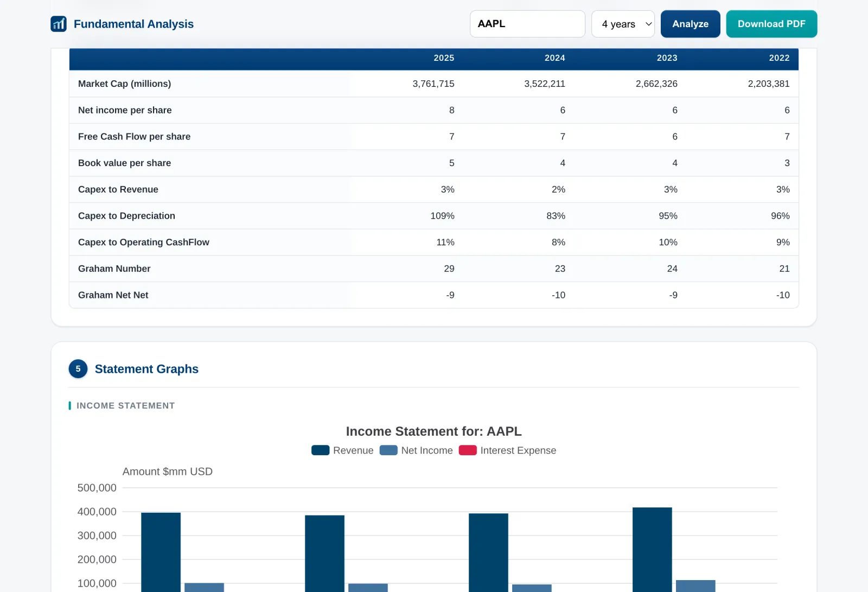Viewport: 868px width, 592px height.
Task: Click the Graham Number row label
Action: [114, 269]
